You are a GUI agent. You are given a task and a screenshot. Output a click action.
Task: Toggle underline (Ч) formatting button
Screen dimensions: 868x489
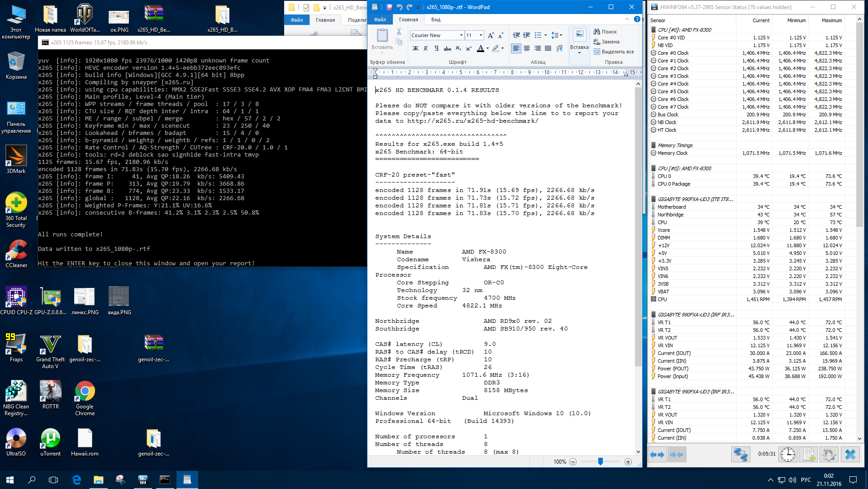coord(436,48)
